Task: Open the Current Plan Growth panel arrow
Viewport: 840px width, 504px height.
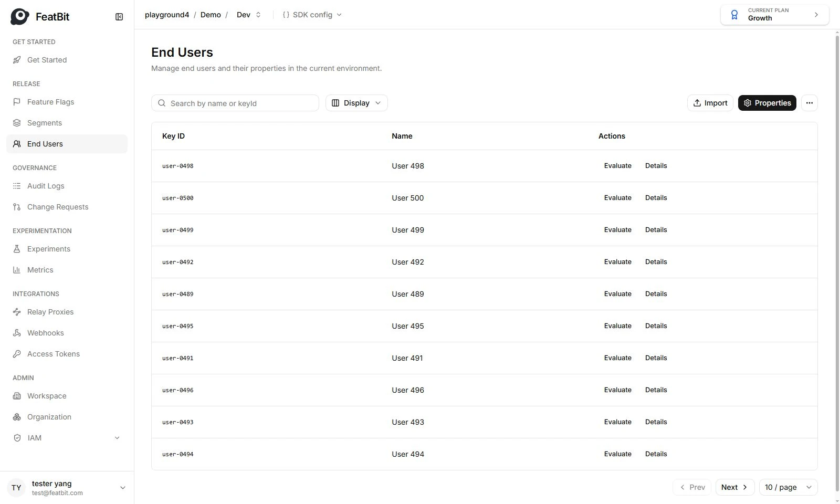Action: tap(816, 15)
